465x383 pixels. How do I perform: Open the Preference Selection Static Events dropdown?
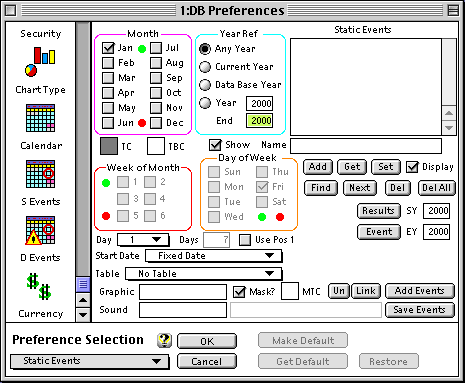point(89,361)
